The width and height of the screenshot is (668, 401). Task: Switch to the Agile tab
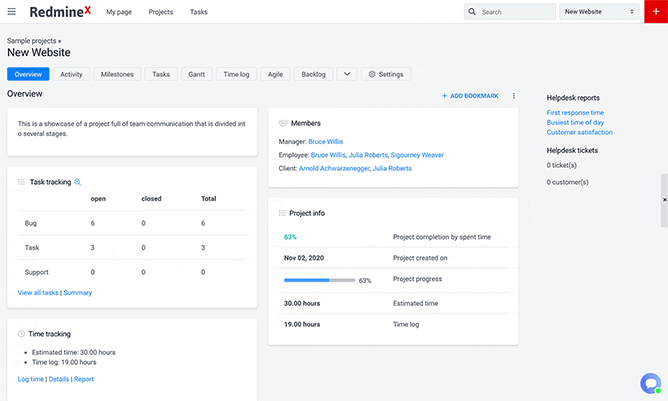[x=275, y=74]
